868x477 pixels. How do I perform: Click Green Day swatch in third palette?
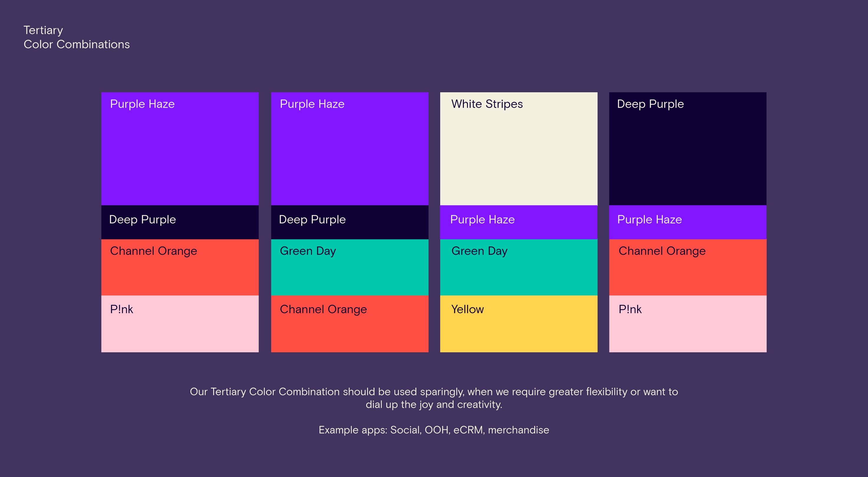[x=519, y=267]
